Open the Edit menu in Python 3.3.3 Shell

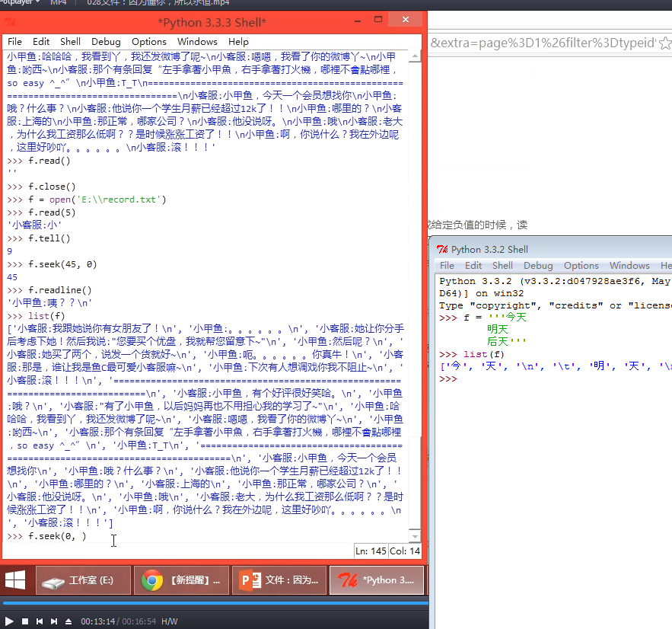click(41, 41)
